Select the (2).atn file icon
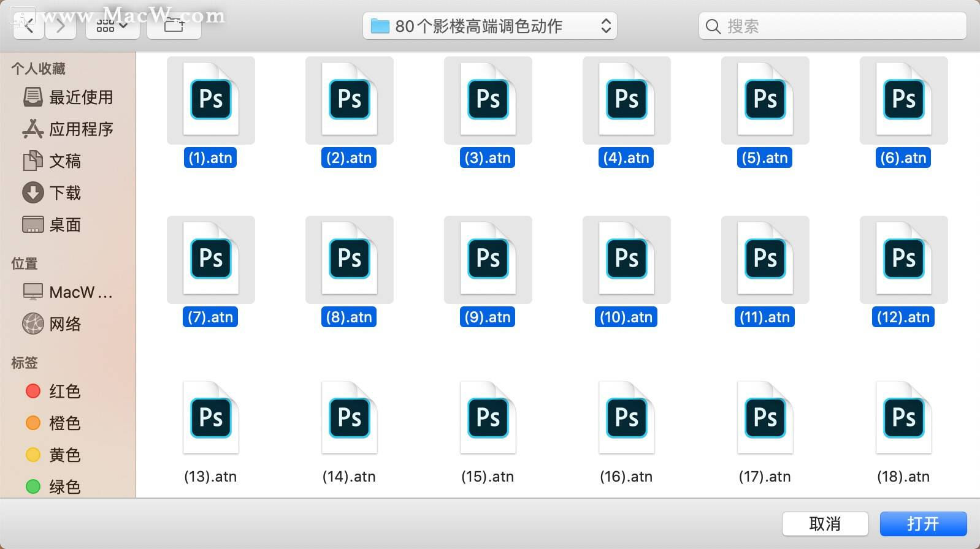The width and height of the screenshot is (980, 549). coord(350,100)
